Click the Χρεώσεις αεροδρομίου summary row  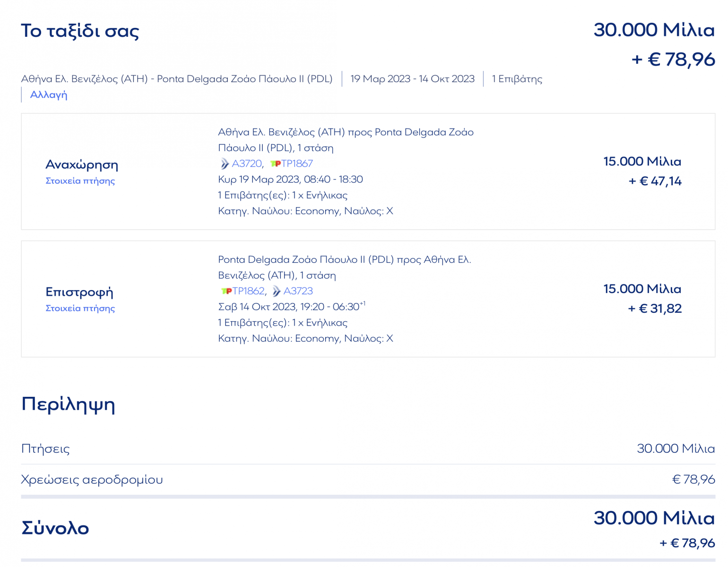coord(92,480)
